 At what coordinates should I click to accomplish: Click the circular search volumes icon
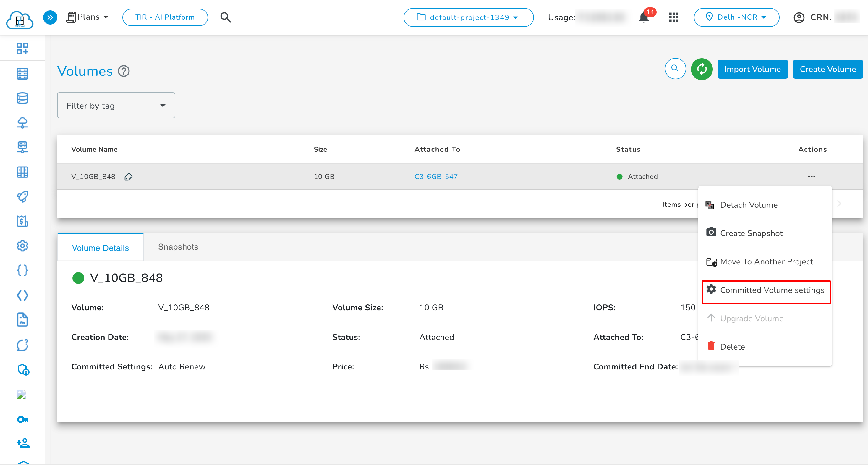click(675, 69)
